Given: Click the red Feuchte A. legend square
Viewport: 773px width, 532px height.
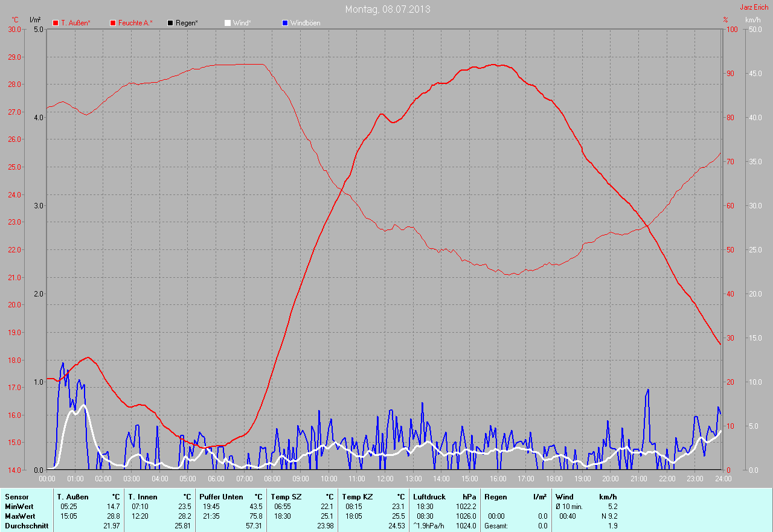Looking at the screenshot, I should (113, 23).
